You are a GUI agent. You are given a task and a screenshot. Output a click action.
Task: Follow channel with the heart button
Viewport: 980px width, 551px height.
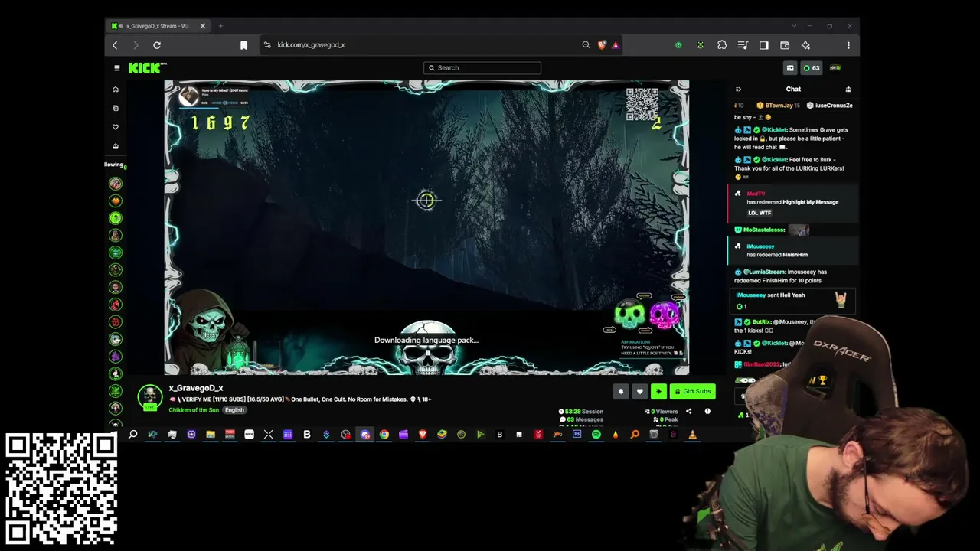tap(640, 392)
